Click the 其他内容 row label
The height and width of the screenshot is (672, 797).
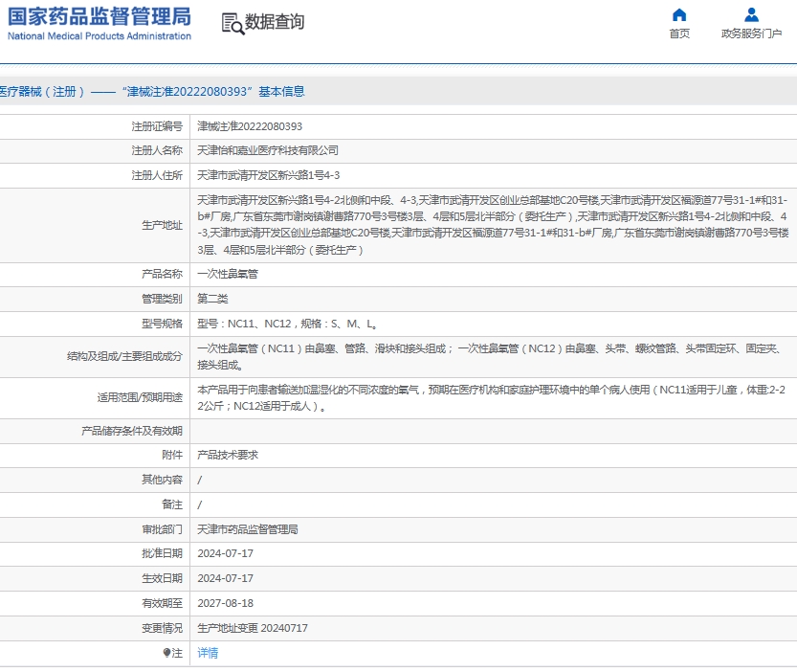162,480
